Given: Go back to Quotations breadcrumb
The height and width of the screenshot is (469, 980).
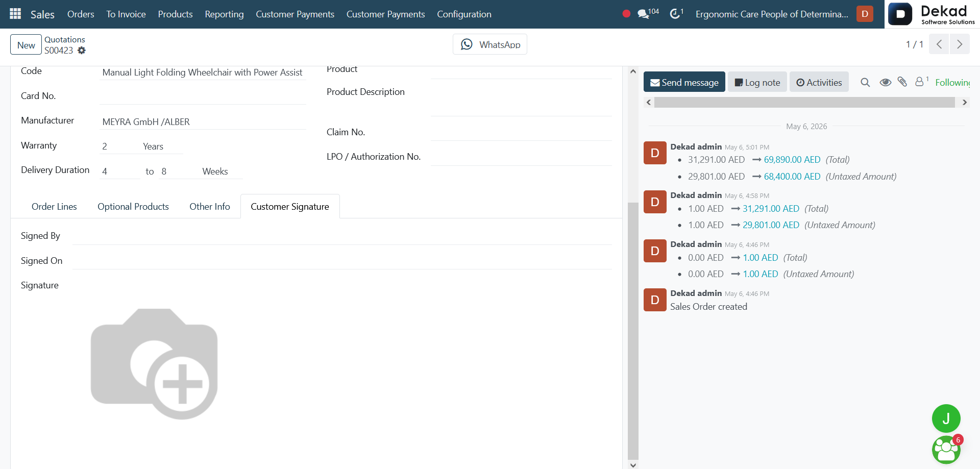Looking at the screenshot, I should (x=65, y=39).
